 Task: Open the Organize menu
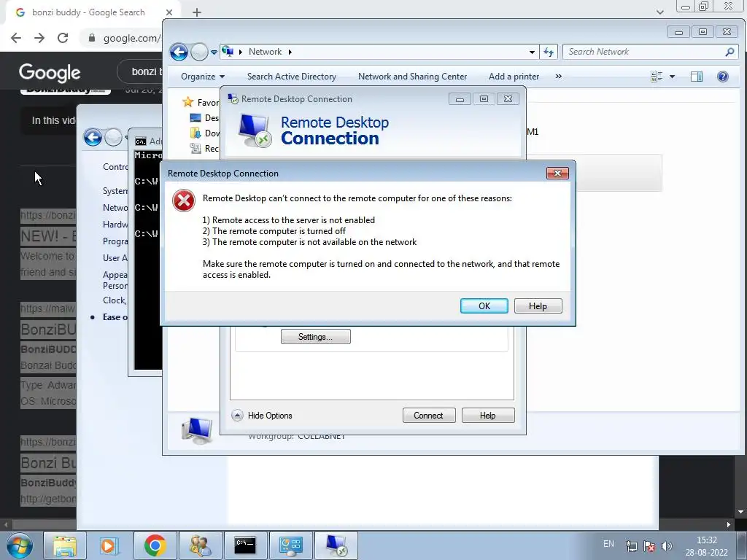pos(203,76)
